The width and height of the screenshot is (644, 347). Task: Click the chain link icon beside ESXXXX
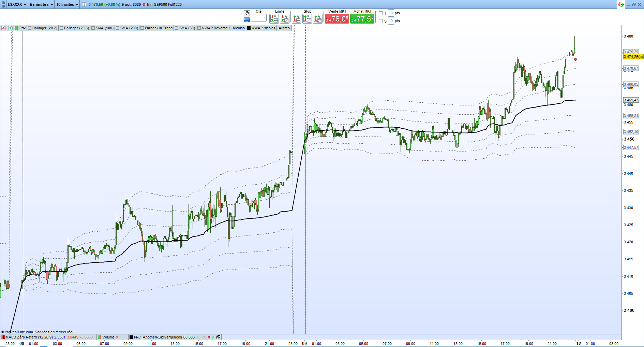point(3,4)
